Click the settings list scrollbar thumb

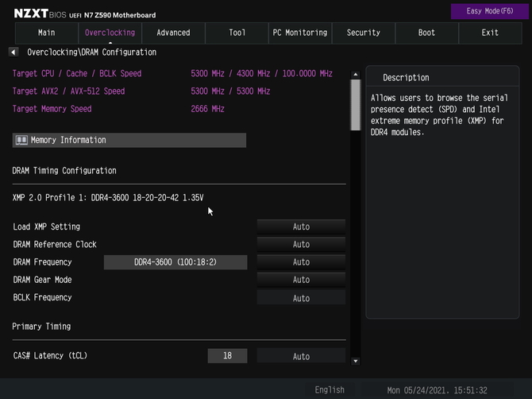pos(356,105)
